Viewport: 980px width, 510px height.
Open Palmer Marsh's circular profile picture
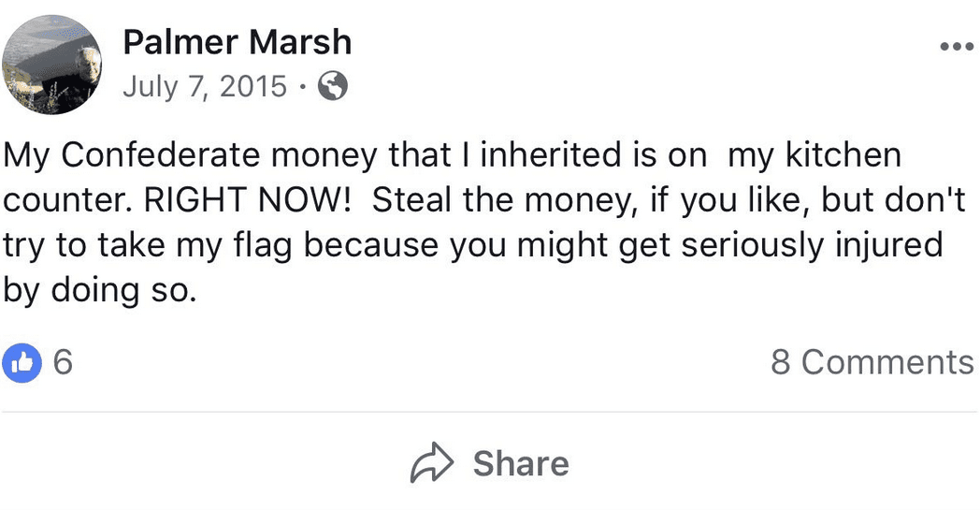tap(51, 63)
